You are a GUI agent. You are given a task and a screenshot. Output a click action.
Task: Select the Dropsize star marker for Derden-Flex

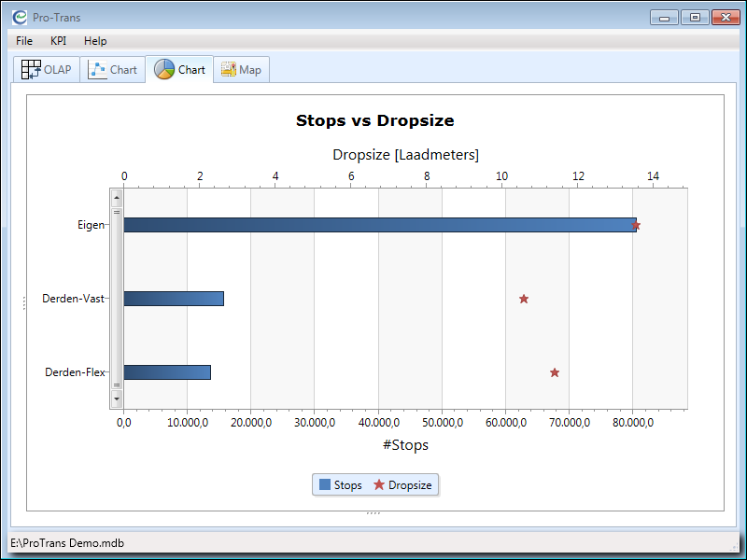(555, 372)
